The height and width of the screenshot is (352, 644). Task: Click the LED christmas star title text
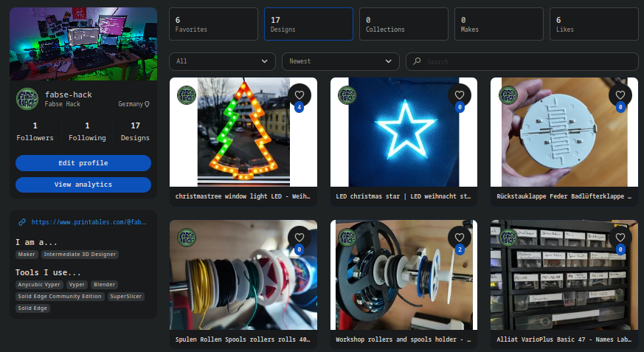[404, 196]
